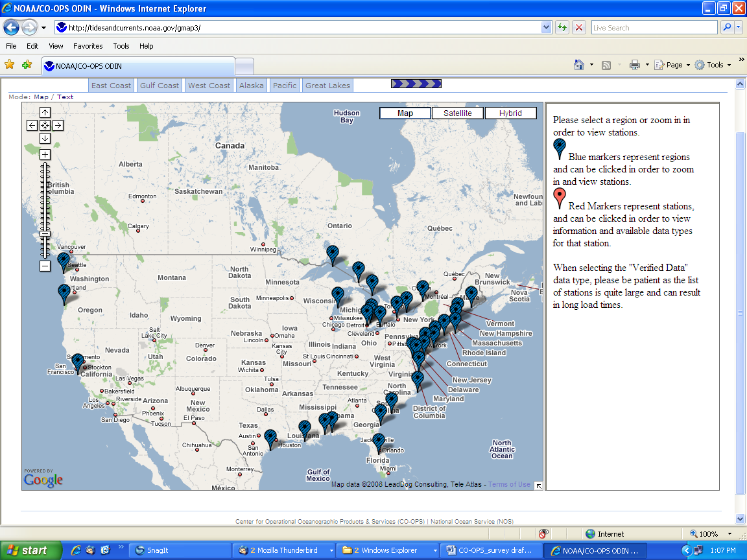Select the Great Lakes region tab
This screenshot has width=747, height=560.
[327, 86]
